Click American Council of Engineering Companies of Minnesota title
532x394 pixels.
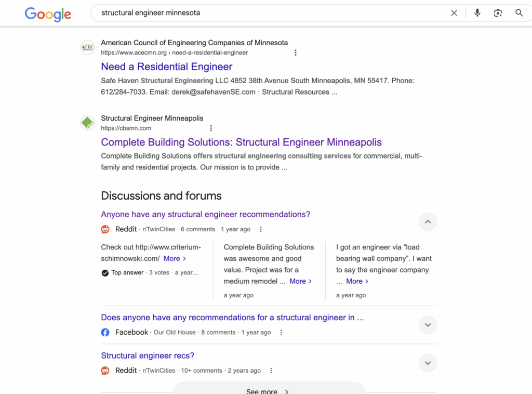click(x=194, y=43)
